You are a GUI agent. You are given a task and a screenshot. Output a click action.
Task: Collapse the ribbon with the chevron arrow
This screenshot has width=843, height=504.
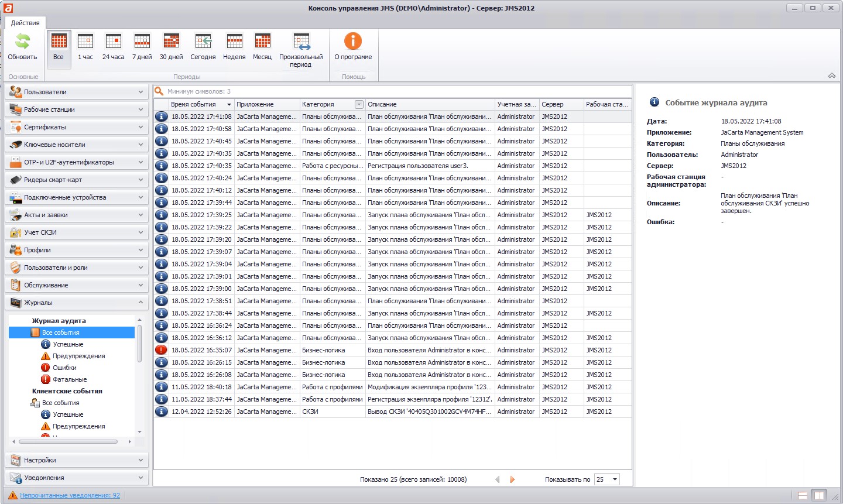(x=831, y=76)
